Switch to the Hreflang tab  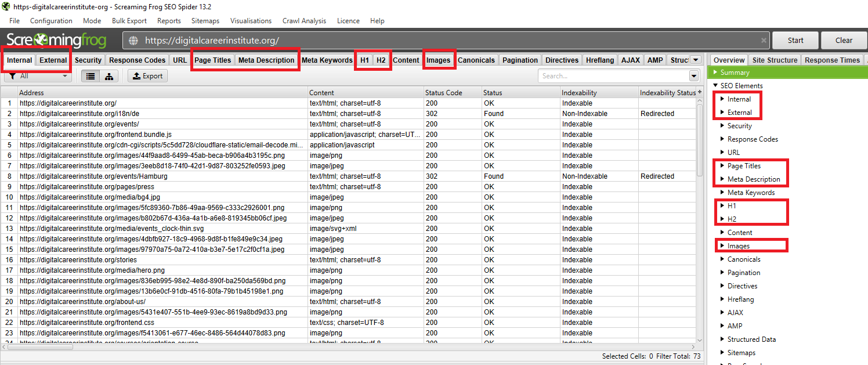[600, 60]
